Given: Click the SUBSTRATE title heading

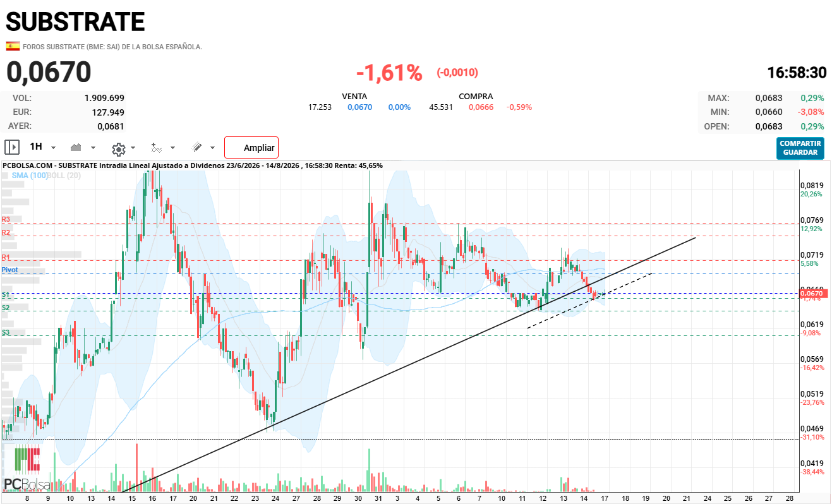Looking at the screenshot, I should coord(75,22).
